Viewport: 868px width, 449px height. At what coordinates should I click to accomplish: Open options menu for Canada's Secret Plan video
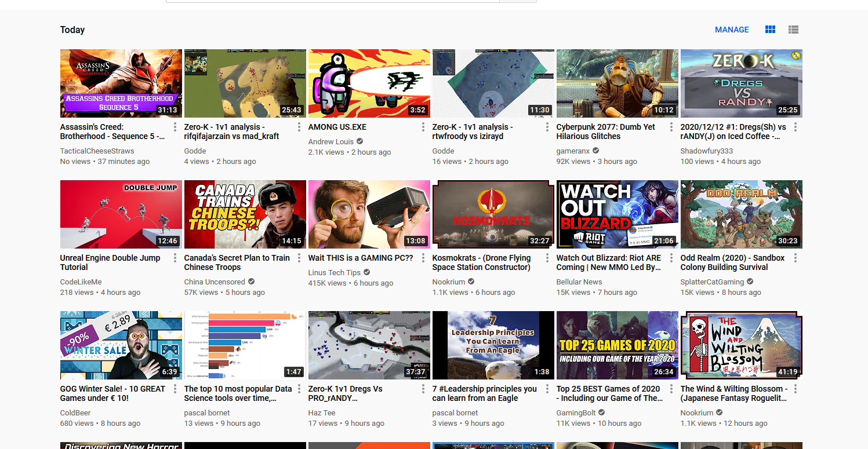point(299,258)
